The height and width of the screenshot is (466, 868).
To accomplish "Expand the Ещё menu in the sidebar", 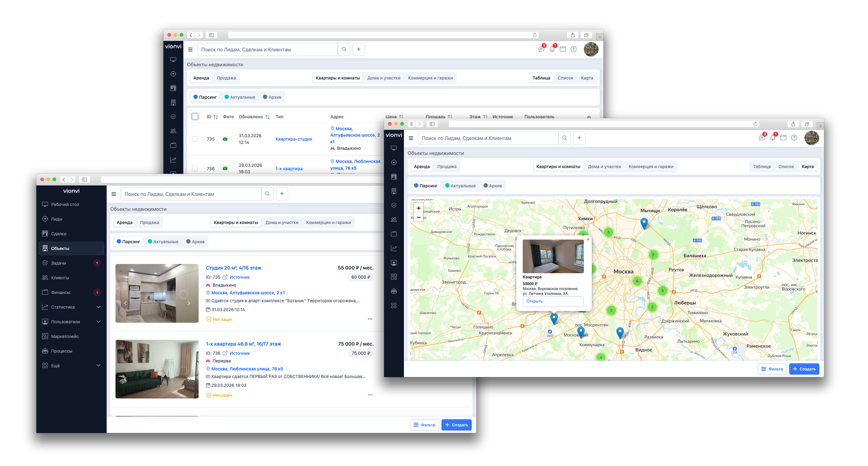I will click(56, 365).
